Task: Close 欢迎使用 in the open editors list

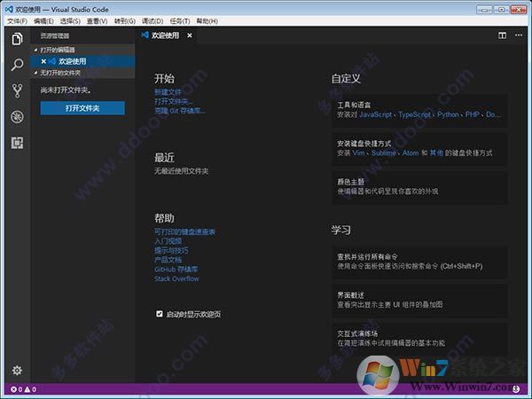Action: click(43, 61)
